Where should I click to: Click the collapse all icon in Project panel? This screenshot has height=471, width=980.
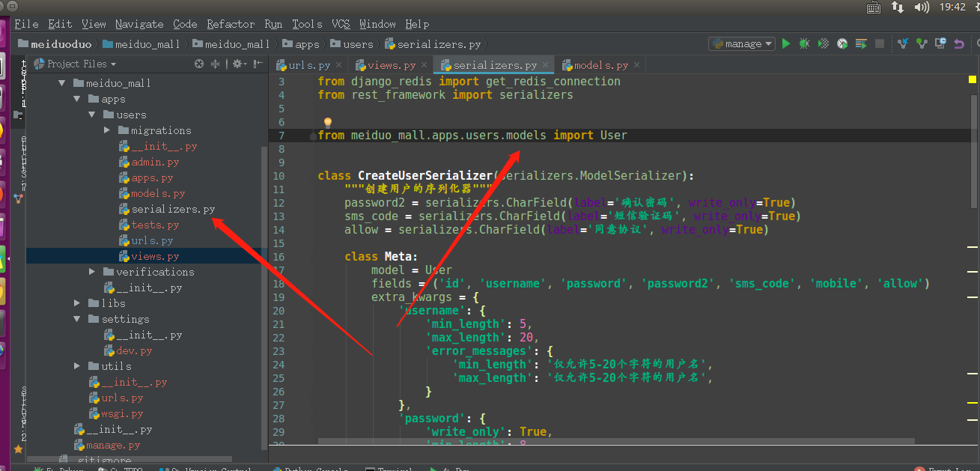[216, 64]
